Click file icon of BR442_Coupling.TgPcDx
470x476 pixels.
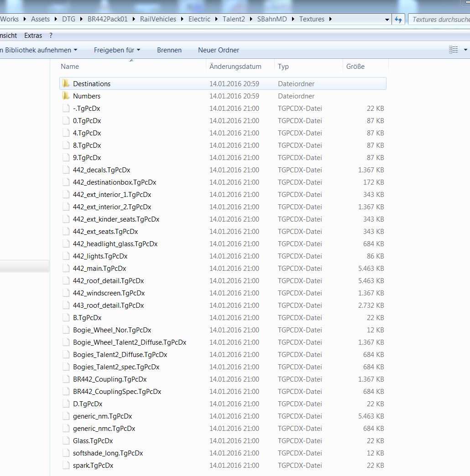66,379
